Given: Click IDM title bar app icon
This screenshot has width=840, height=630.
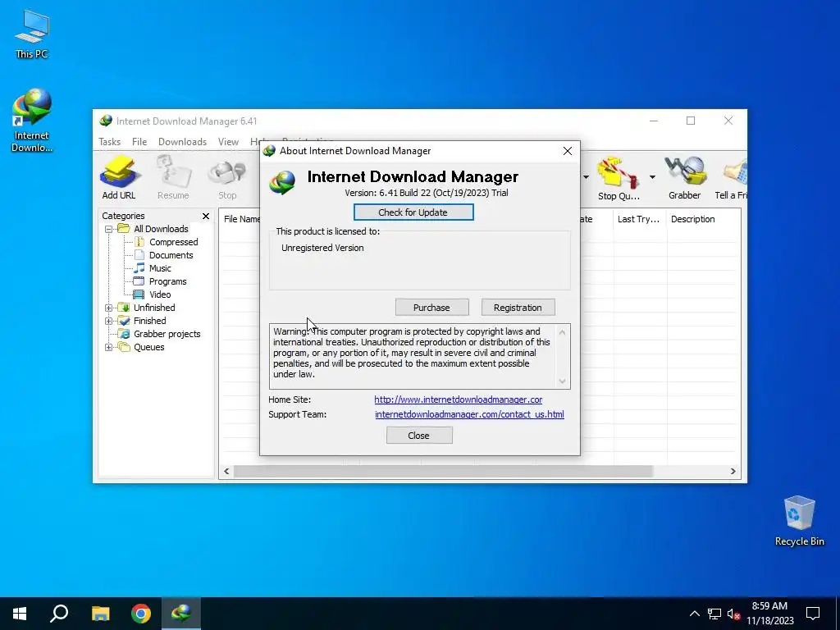Looking at the screenshot, I should [x=106, y=121].
